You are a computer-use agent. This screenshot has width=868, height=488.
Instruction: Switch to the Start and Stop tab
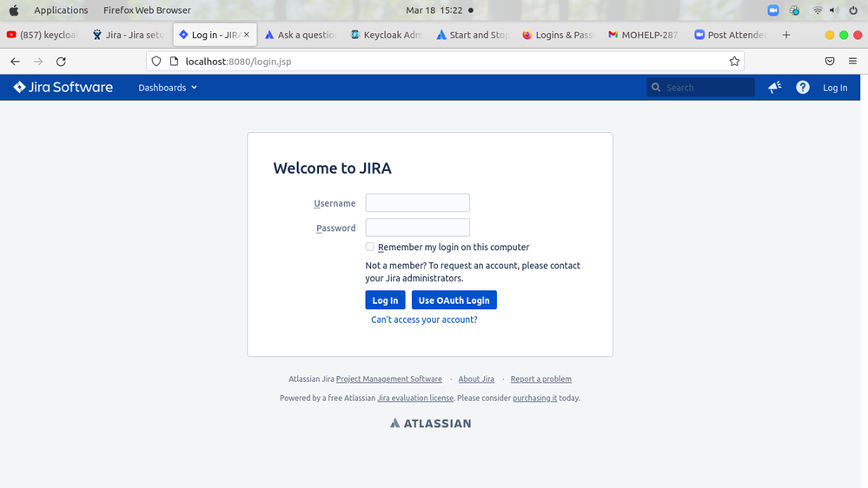click(472, 35)
